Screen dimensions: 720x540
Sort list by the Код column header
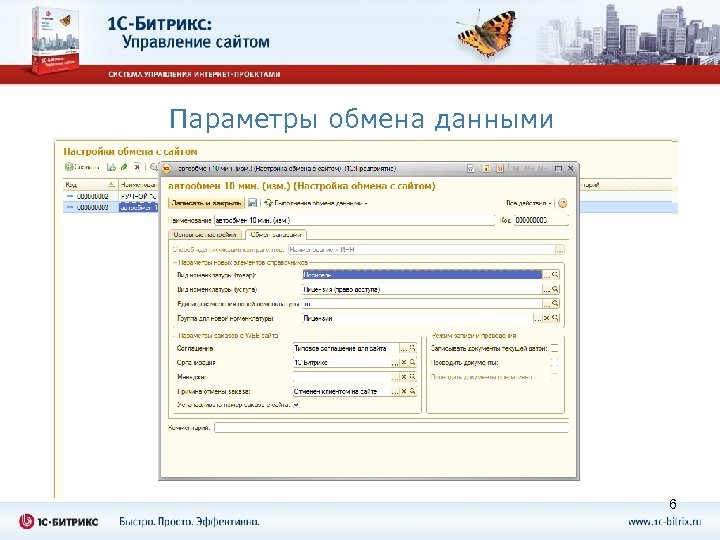[x=90, y=185]
